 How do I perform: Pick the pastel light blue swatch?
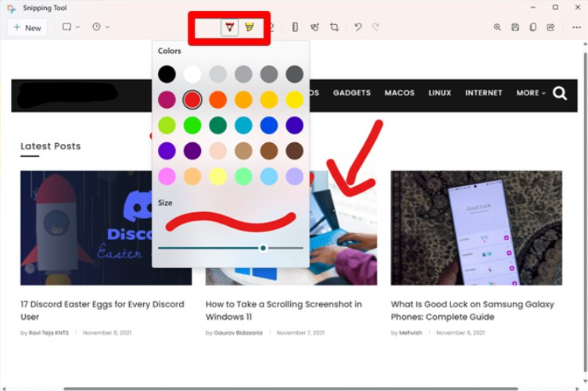(x=269, y=176)
